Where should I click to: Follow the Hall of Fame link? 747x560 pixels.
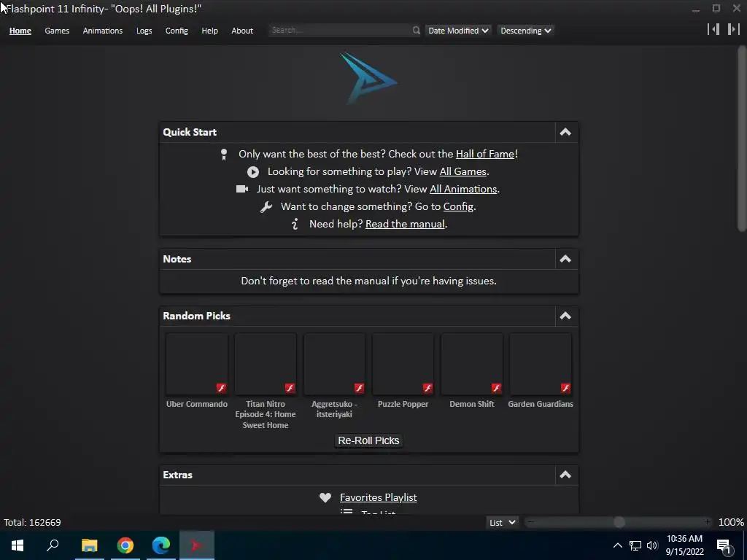(485, 155)
